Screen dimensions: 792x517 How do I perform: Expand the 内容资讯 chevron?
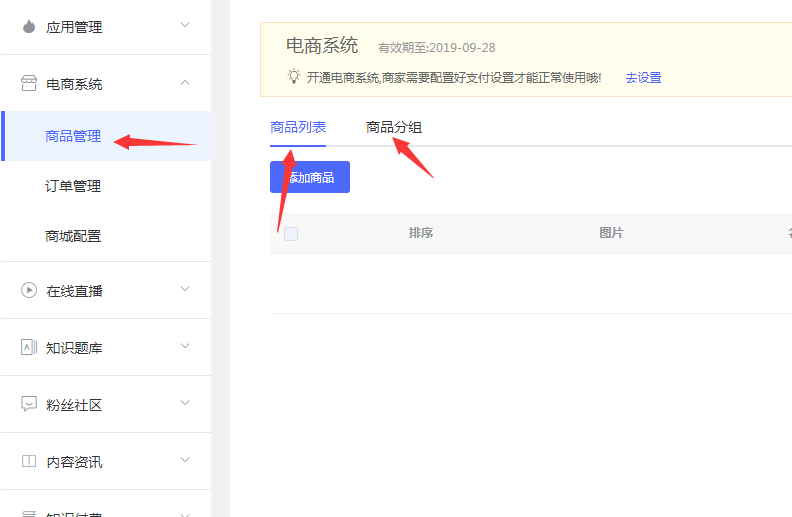click(x=185, y=460)
